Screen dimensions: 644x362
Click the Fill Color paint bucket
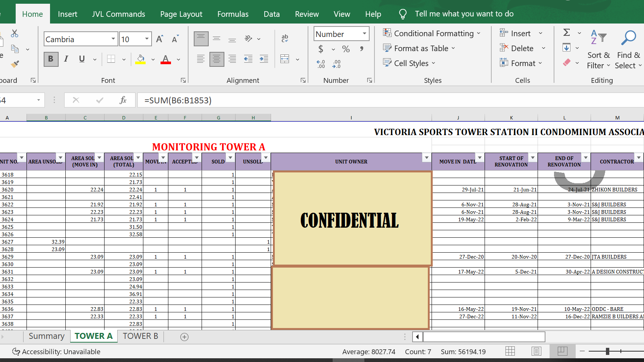coord(140,59)
